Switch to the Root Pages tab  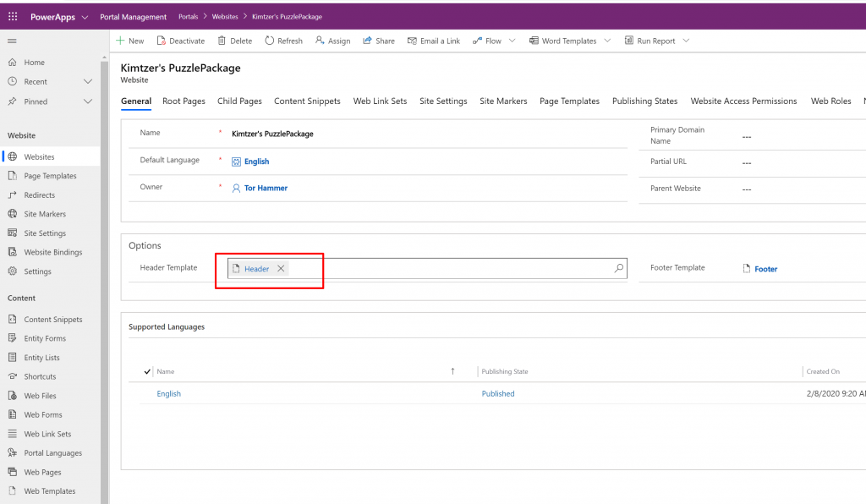click(184, 101)
